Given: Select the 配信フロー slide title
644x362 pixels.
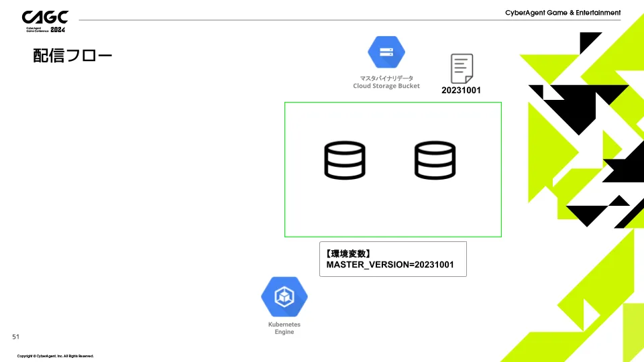Looking at the screenshot, I should click(72, 56).
